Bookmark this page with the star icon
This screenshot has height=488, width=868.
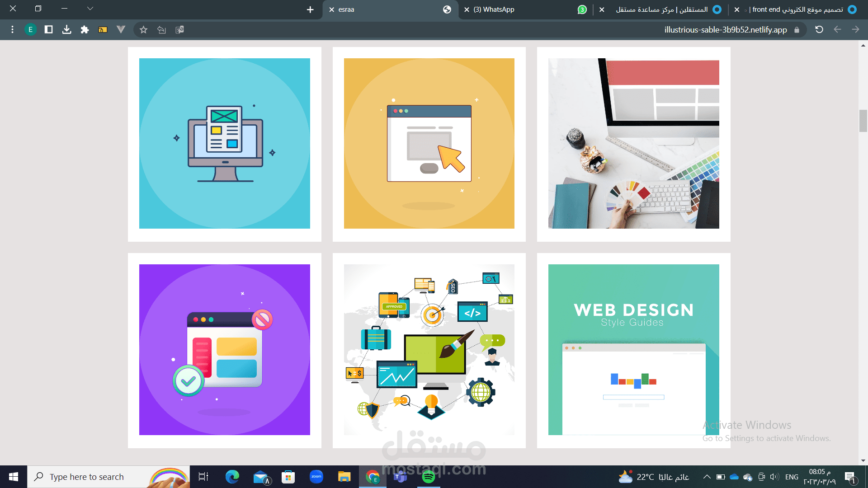tap(143, 30)
